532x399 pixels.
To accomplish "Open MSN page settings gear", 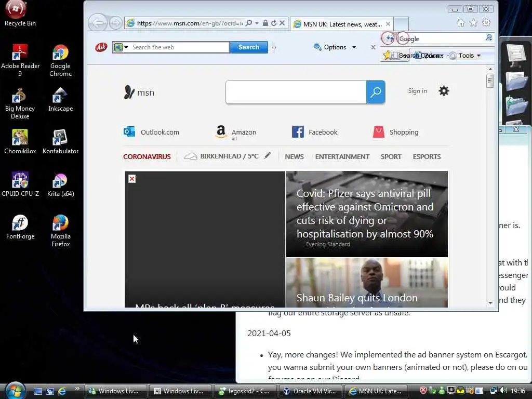I will coord(444,91).
